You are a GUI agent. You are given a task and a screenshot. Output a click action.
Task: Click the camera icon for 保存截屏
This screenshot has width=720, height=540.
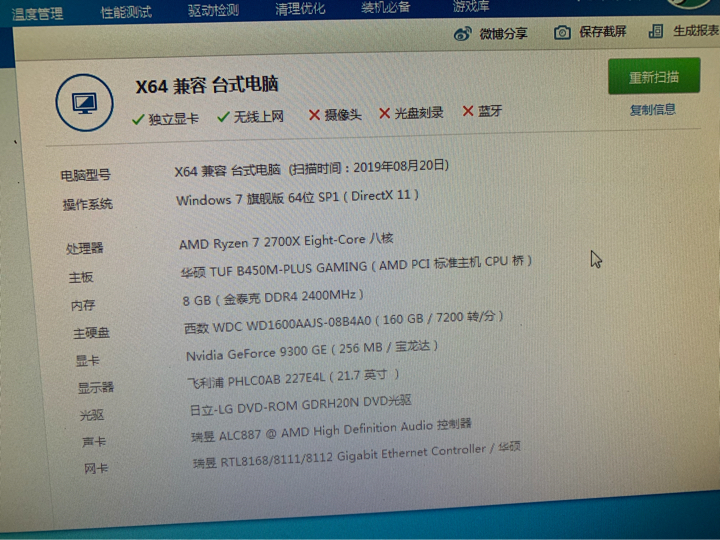point(563,33)
